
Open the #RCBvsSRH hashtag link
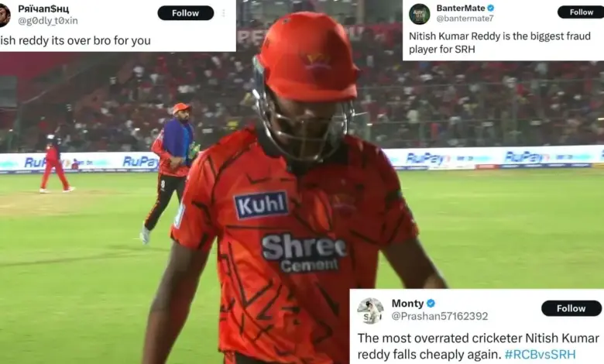pos(540,354)
